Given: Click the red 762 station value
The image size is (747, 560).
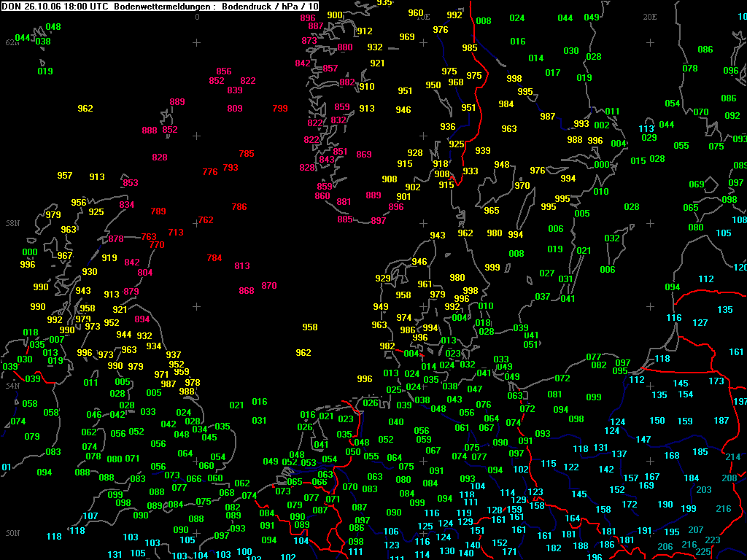Looking at the screenshot, I should (x=206, y=220).
